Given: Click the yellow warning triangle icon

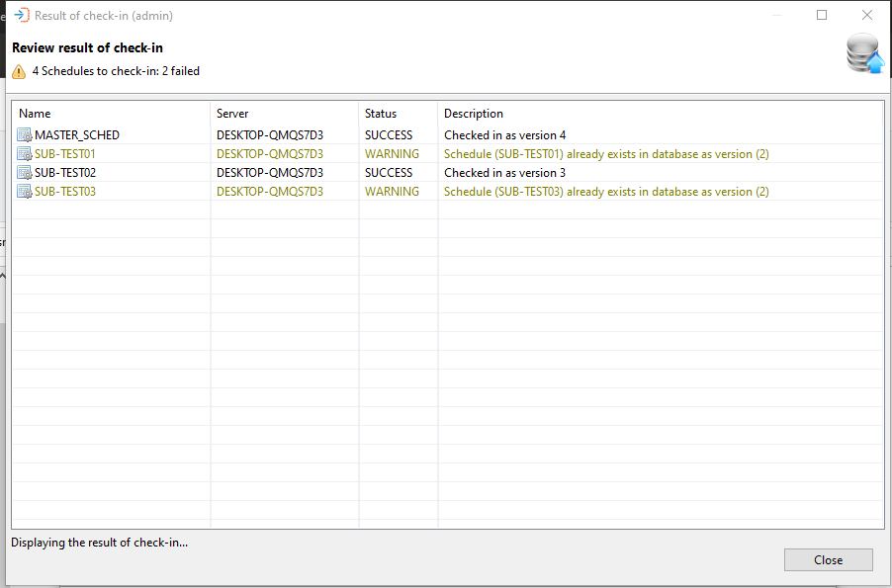Looking at the screenshot, I should 19,72.
